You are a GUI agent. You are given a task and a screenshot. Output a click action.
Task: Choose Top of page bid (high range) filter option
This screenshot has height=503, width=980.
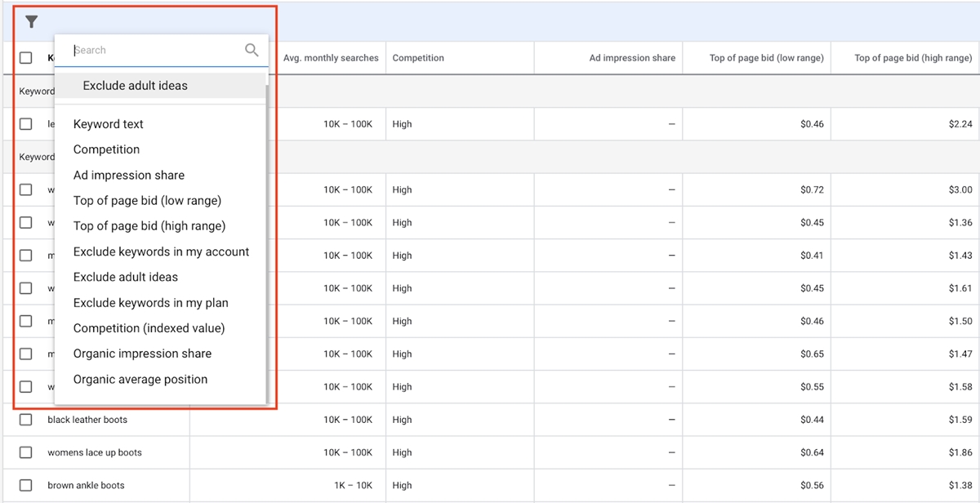[x=149, y=225]
